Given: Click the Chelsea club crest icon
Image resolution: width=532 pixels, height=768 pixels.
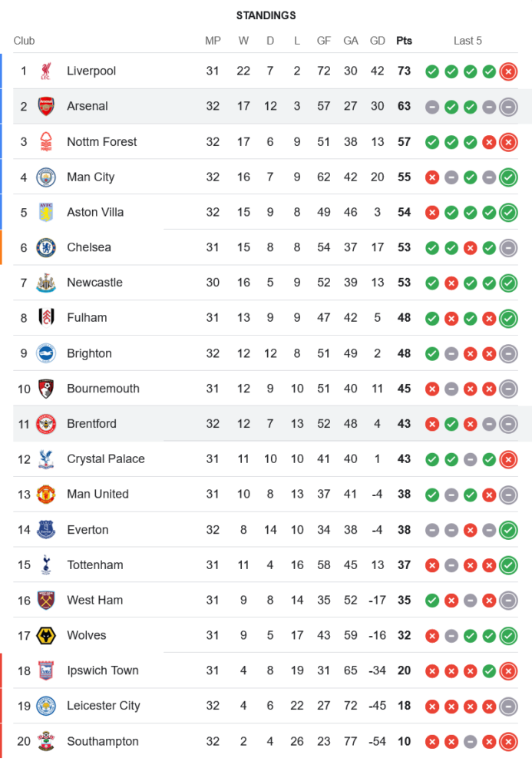Looking at the screenshot, I should pyautogui.click(x=46, y=248).
